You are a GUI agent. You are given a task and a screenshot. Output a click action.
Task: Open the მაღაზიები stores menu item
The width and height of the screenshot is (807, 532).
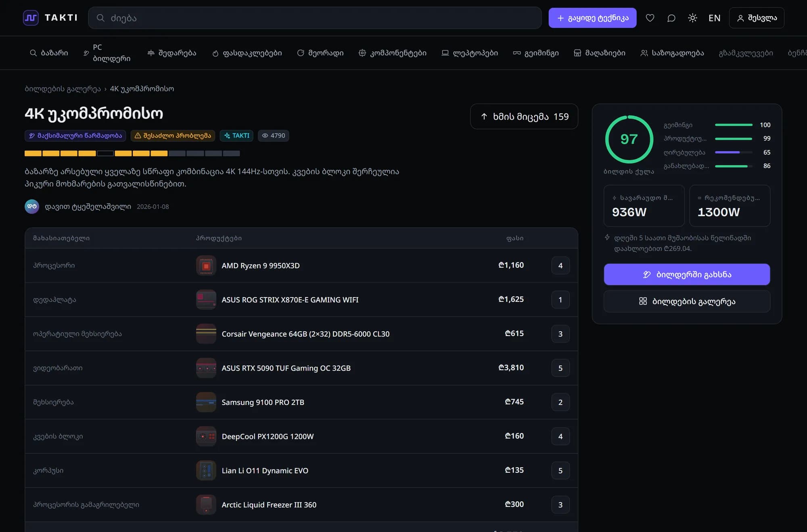600,53
